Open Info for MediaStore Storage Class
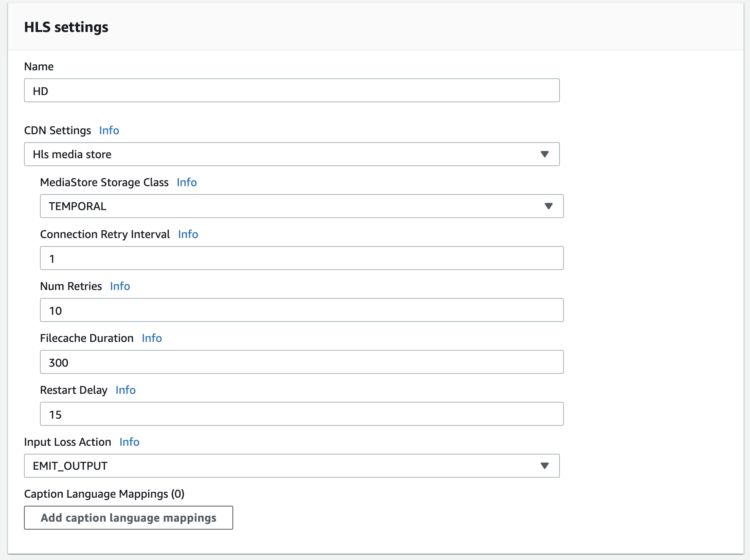This screenshot has height=560, width=750. tap(187, 183)
